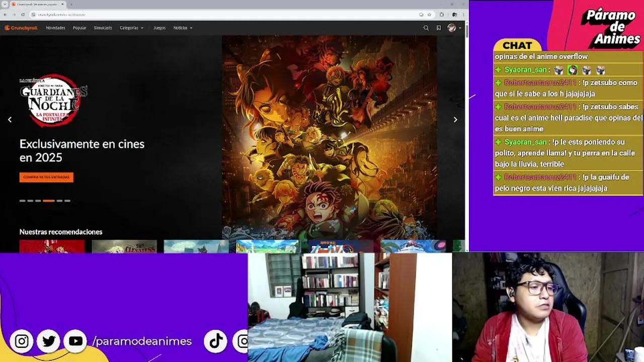Open the Juegos menu item

coord(159,28)
